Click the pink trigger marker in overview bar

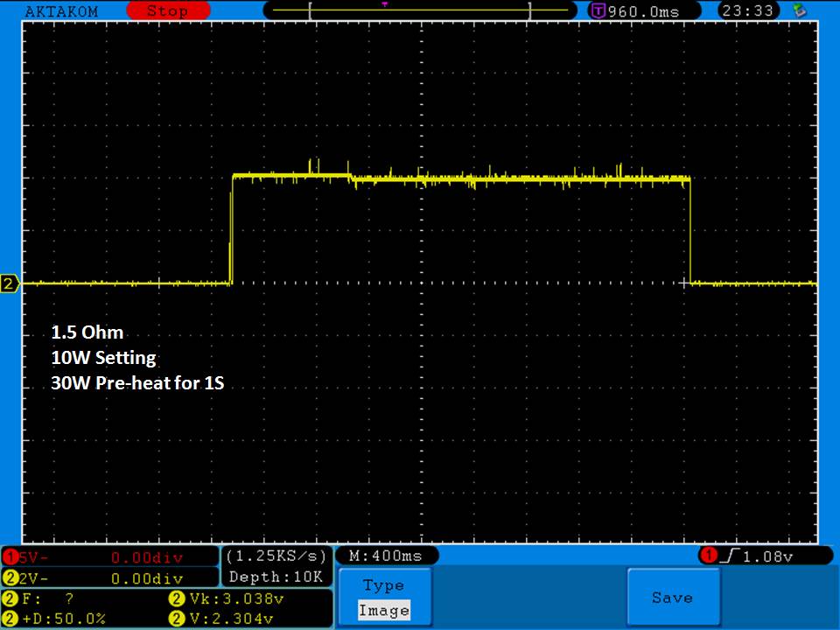click(x=384, y=4)
